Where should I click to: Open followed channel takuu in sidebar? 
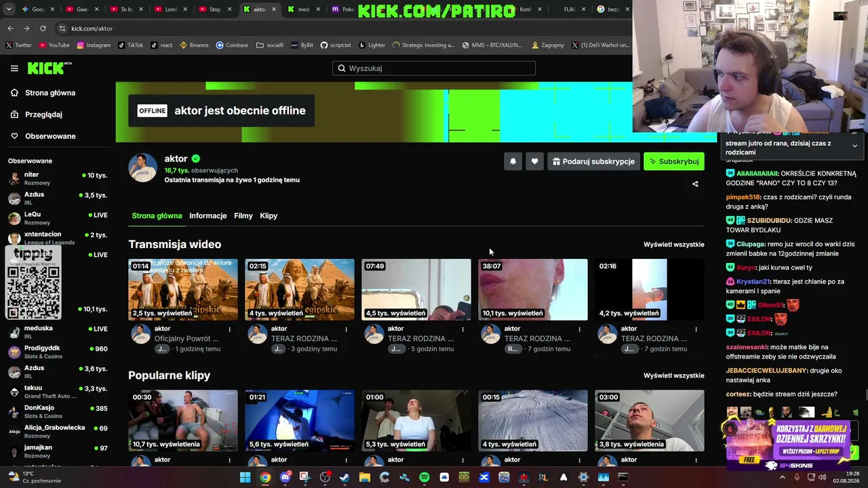(58, 391)
